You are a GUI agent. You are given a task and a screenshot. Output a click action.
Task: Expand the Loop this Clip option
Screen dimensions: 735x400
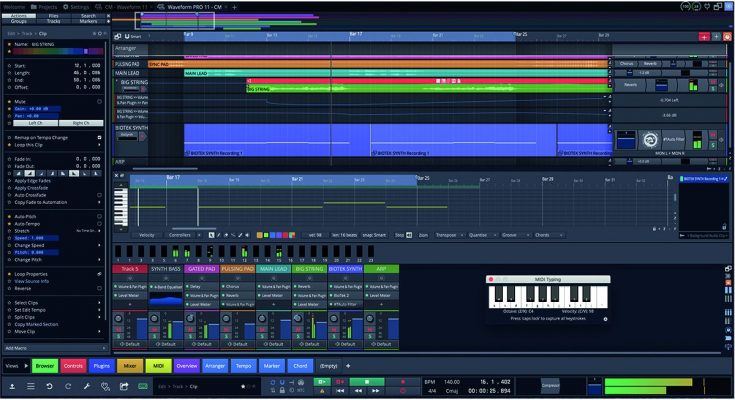99,143
